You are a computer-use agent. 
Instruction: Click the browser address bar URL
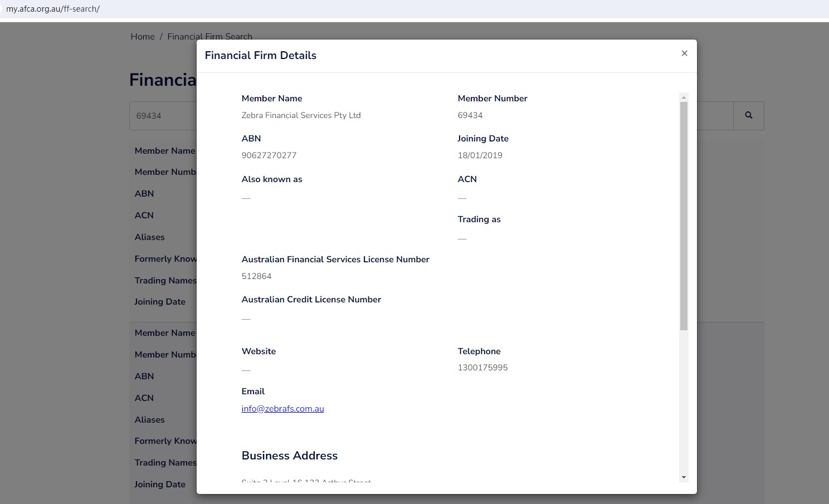[x=53, y=9]
